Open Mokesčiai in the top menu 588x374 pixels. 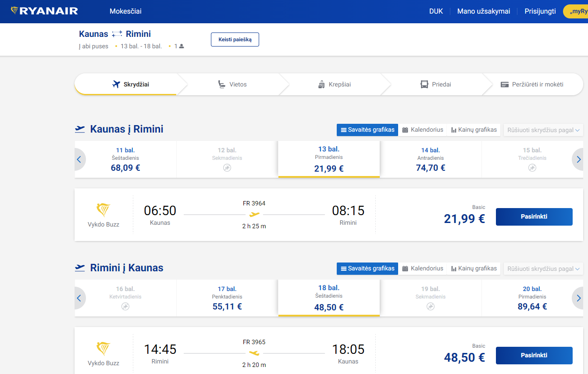[125, 11]
